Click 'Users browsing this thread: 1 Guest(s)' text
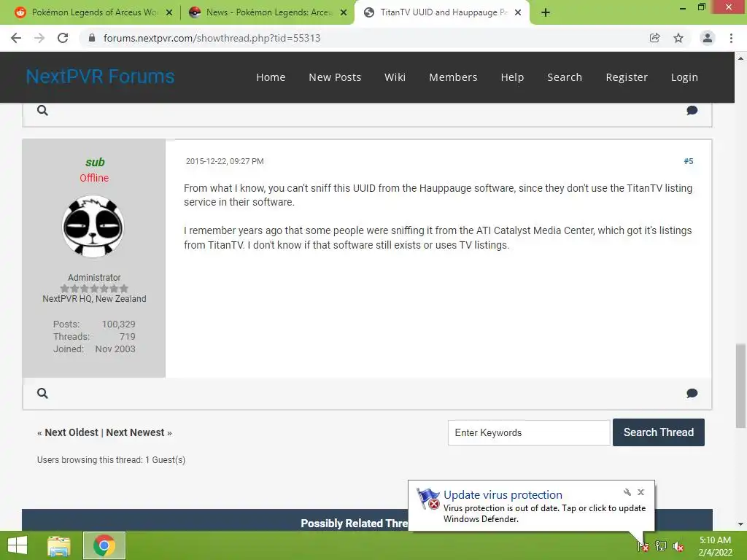 tap(111, 460)
